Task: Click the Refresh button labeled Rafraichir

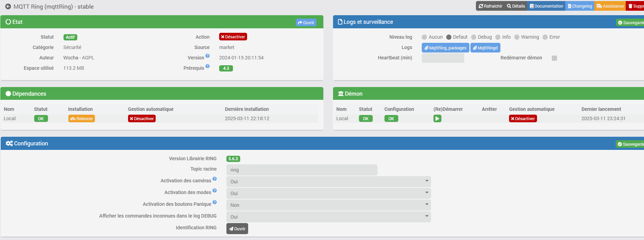Action: (x=490, y=6)
